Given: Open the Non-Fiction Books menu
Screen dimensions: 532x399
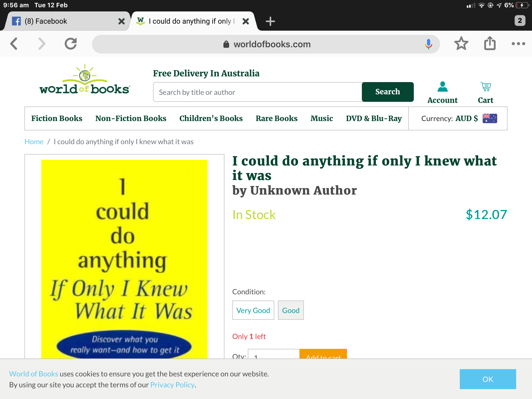Looking at the screenshot, I should pos(131,118).
